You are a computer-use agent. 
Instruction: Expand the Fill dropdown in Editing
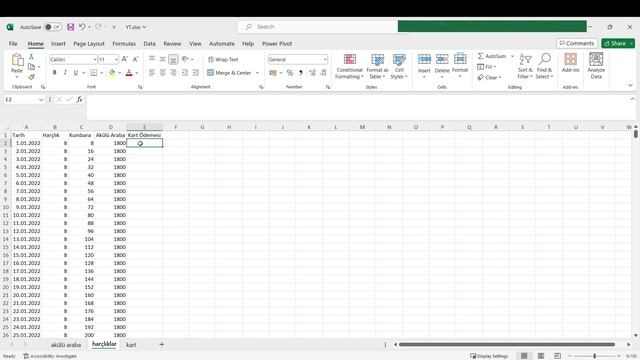(x=495, y=67)
